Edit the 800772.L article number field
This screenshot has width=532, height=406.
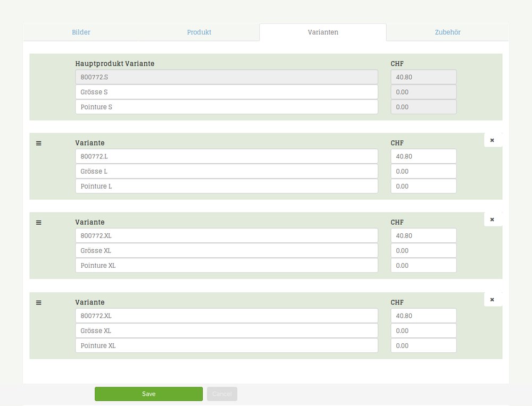(x=226, y=156)
